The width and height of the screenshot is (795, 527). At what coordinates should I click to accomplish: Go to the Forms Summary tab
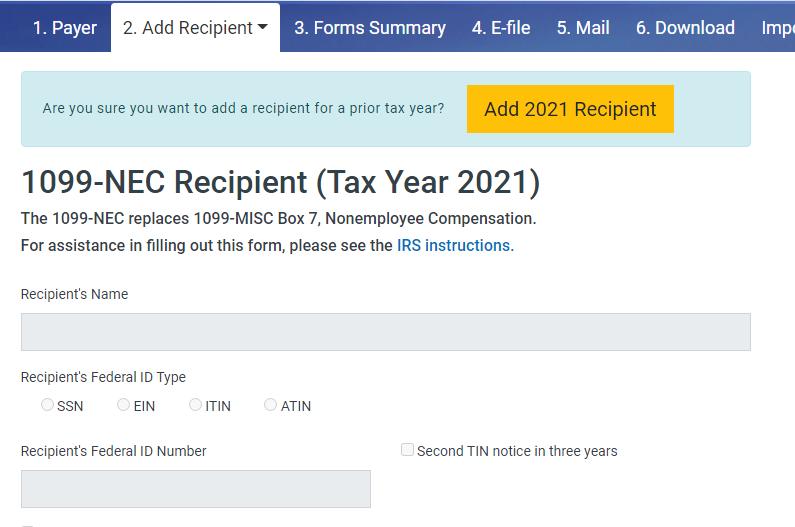[370, 28]
